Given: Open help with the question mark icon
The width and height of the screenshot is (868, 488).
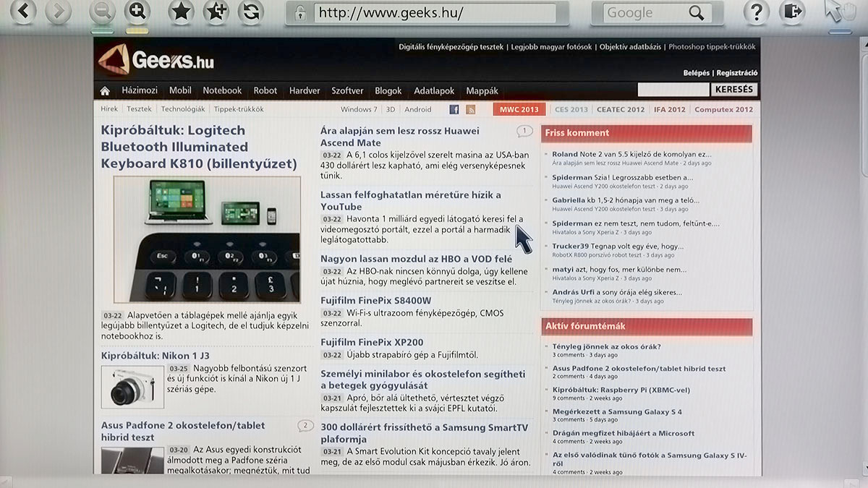Looking at the screenshot, I should coord(757,12).
